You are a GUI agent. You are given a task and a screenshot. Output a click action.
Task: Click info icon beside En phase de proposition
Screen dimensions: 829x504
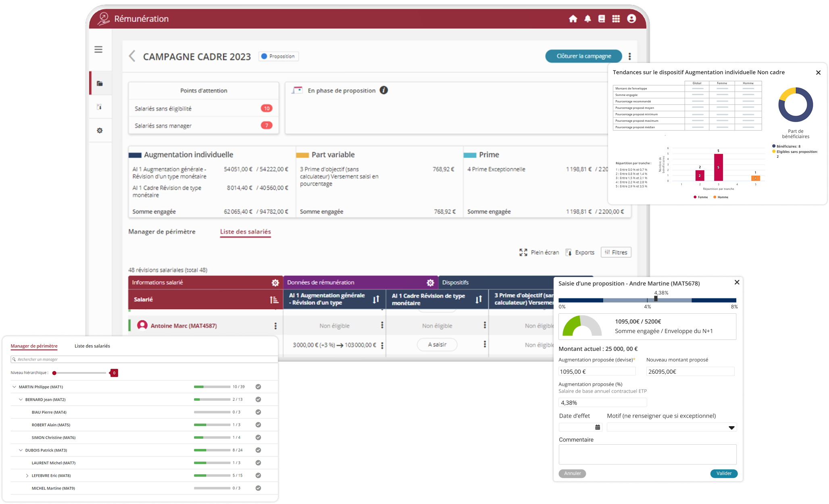coord(384,90)
